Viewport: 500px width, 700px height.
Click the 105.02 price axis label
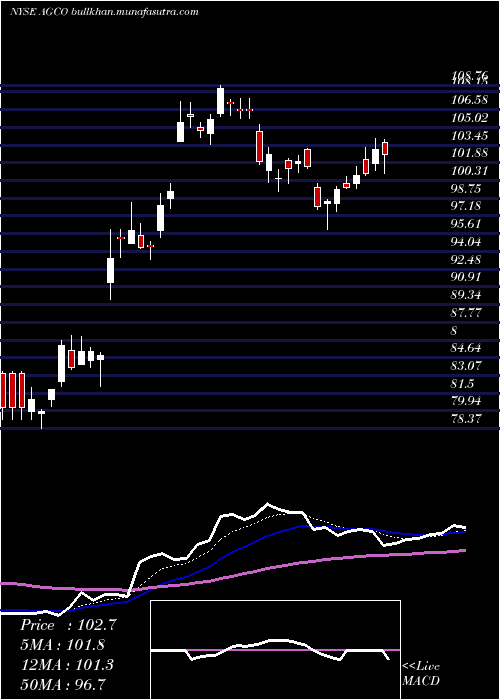pyautogui.click(x=469, y=118)
